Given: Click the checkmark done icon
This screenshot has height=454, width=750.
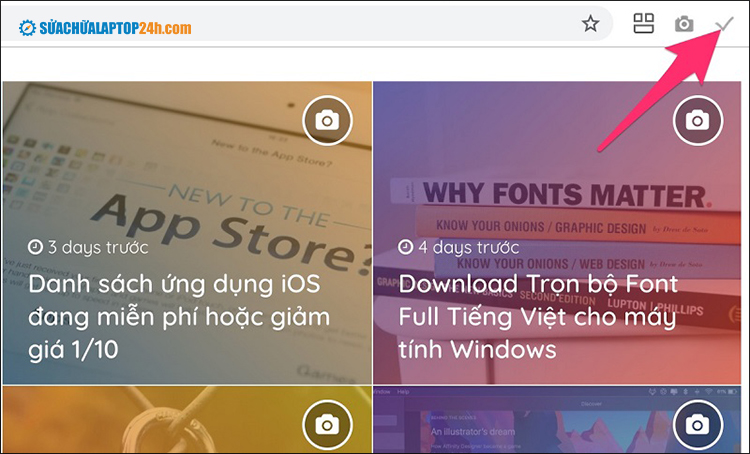Looking at the screenshot, I should pyautogui.click(x=725, y=24).
